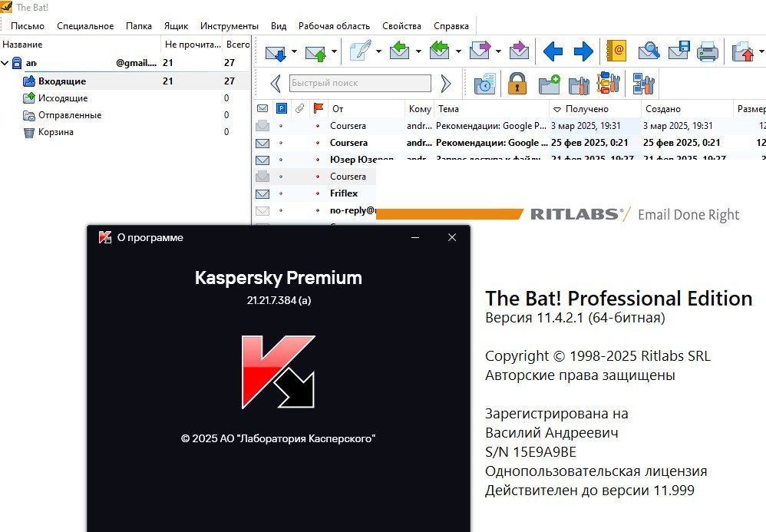
Task: Open dropdown arrow next to Reply all icon
Action: [x=458, y=51]
